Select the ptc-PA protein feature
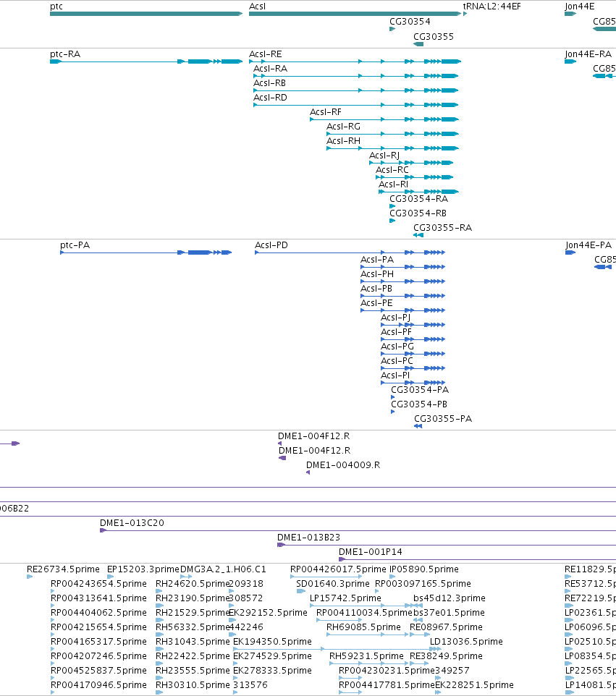Image resolution: width=616 pixels, height=696 pixels. coord(146,252)
